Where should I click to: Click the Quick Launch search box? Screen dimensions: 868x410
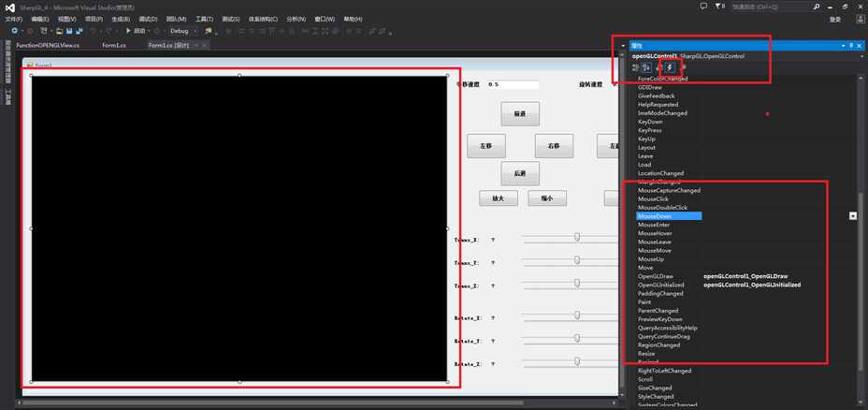[775, 7]
